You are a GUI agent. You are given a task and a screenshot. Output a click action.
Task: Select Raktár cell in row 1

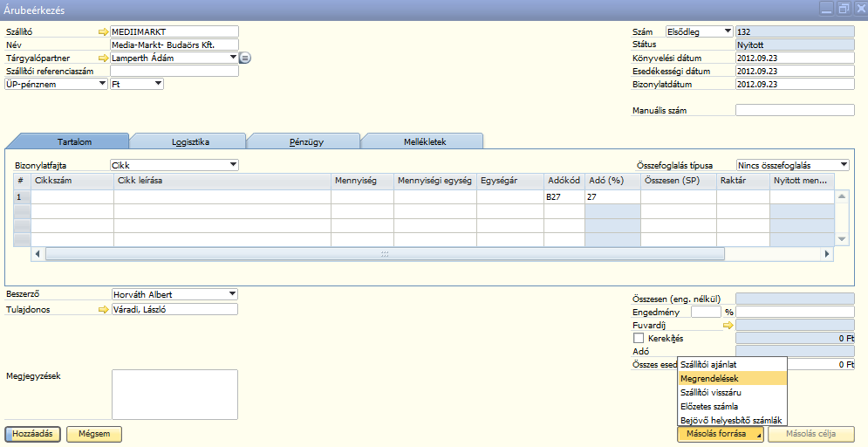[x=743, y=196]
